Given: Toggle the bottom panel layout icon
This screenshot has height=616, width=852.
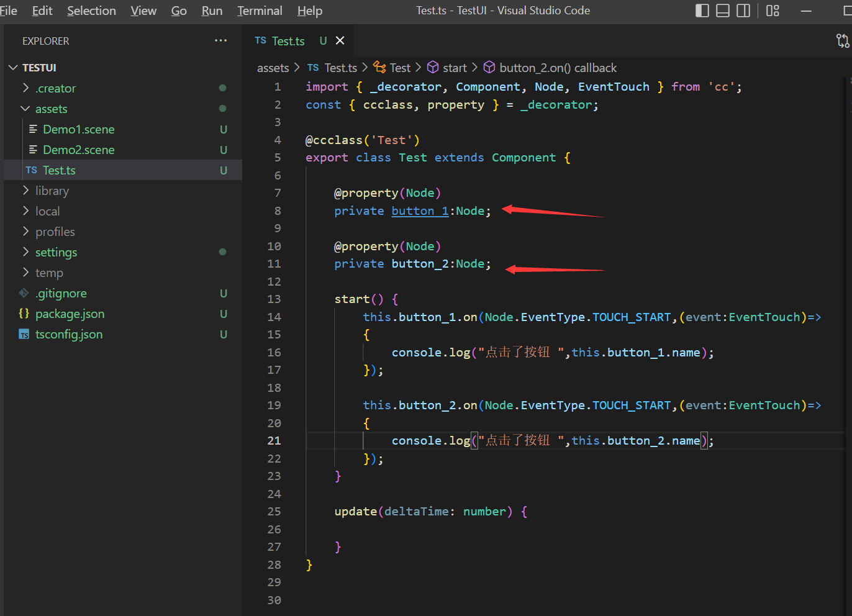Looking at the screenshot, I should tap(723, 11).
